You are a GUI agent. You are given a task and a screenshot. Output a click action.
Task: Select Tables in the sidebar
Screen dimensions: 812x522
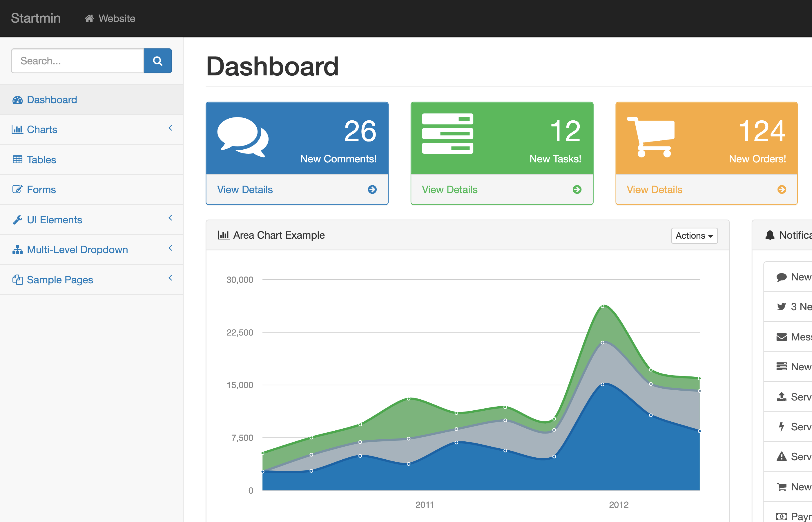coord(41,160)
